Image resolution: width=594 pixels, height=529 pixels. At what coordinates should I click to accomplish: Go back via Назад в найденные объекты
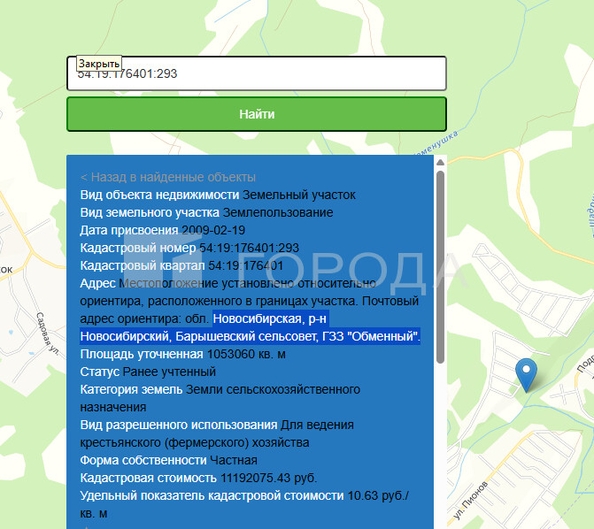(x=168, y=177)
